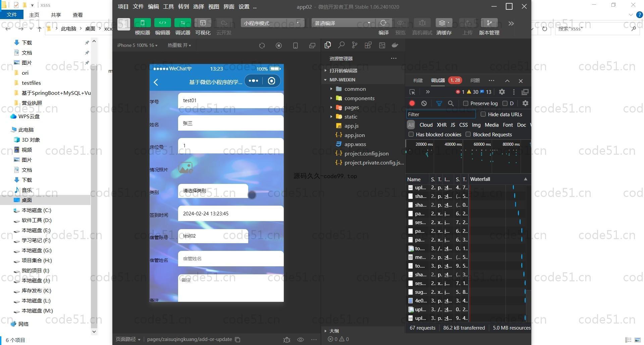
Task: Clear the network log with the ban icon
Action: (424, 103)
